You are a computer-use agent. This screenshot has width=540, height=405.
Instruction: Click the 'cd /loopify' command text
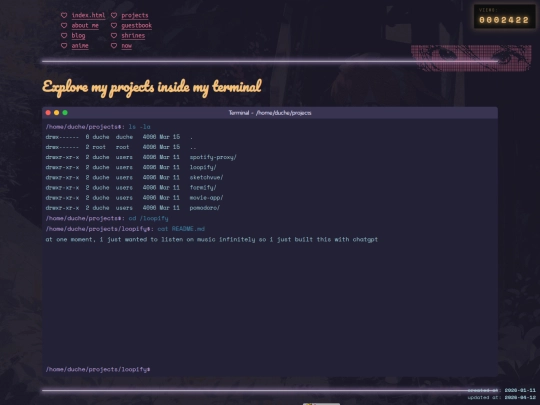(148, 218)
